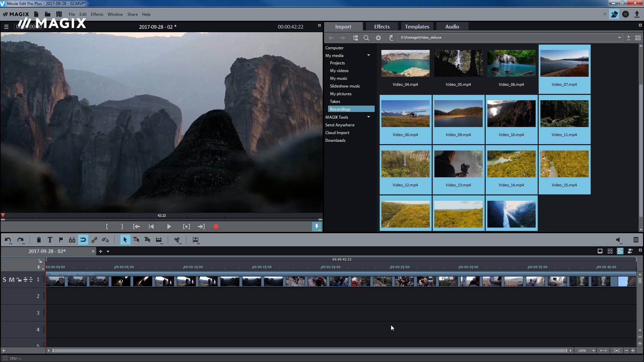Click the Help menu
The image size is (644, 362).
pos(146,14)
